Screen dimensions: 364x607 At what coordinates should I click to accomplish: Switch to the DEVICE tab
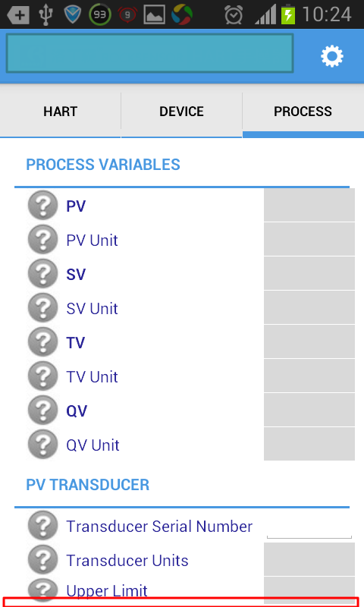click(181, 112)
